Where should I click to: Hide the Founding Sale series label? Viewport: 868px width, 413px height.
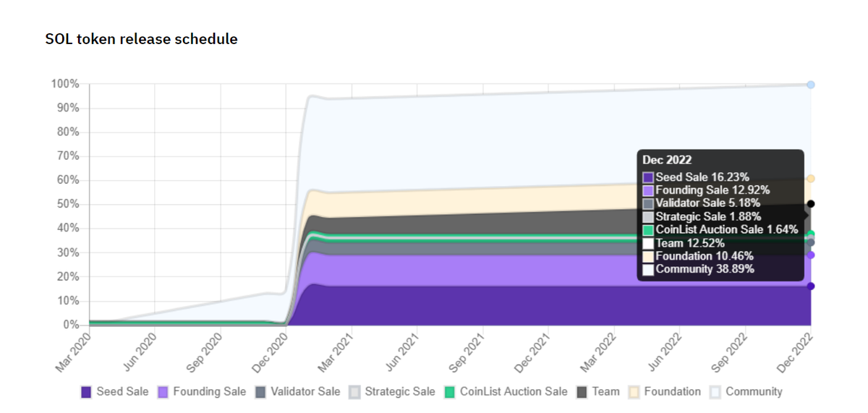209,391
